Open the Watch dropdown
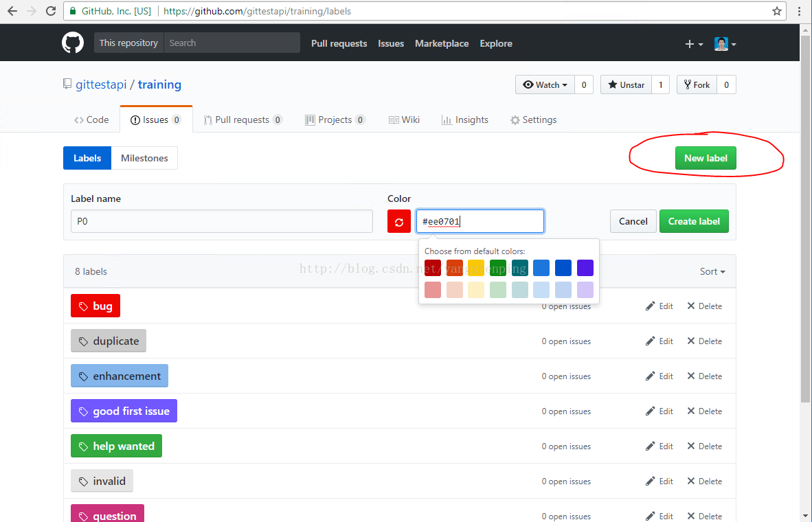 [545, 84]
